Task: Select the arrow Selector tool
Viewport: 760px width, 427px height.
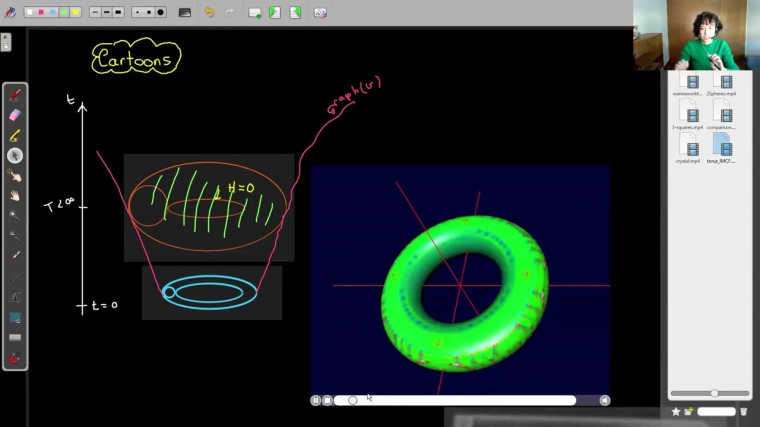Action: pyautogui.click(x=15, y=156)
